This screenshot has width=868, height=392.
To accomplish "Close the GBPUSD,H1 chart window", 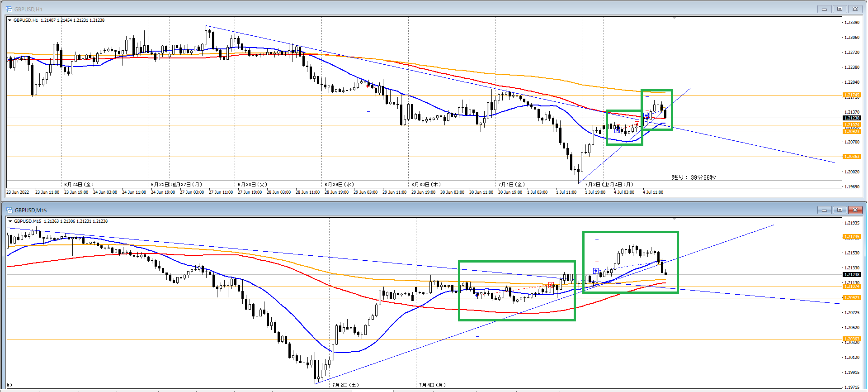I will [x=855, y=9].
